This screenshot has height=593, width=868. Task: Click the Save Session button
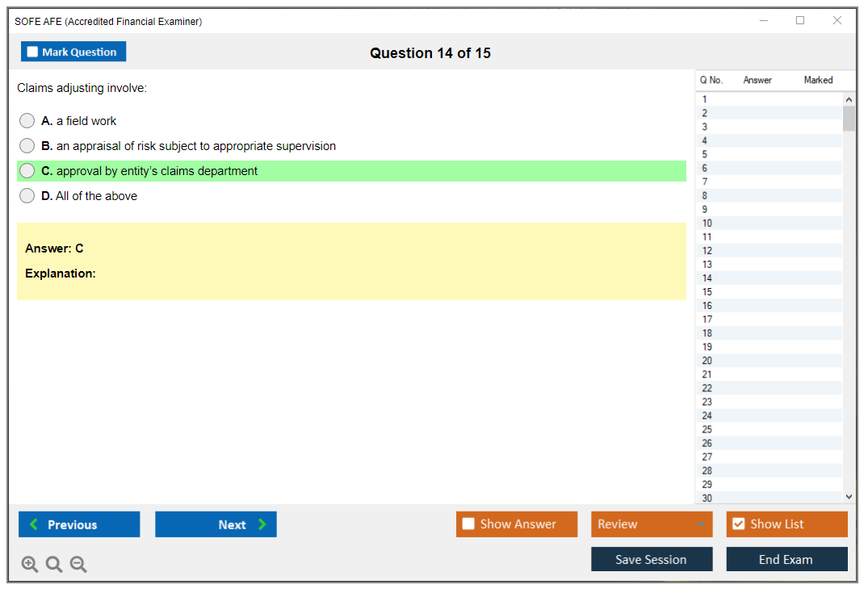point(652,559)
